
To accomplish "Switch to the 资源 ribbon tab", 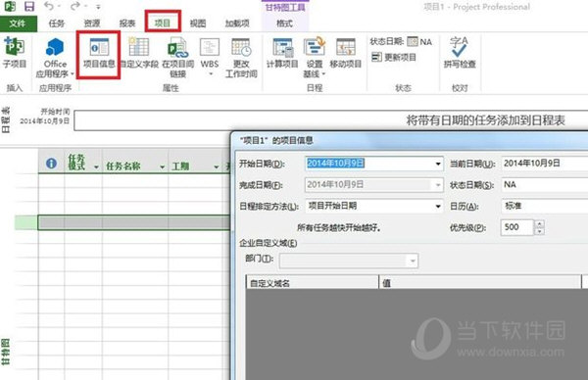I will click(92, 24).
